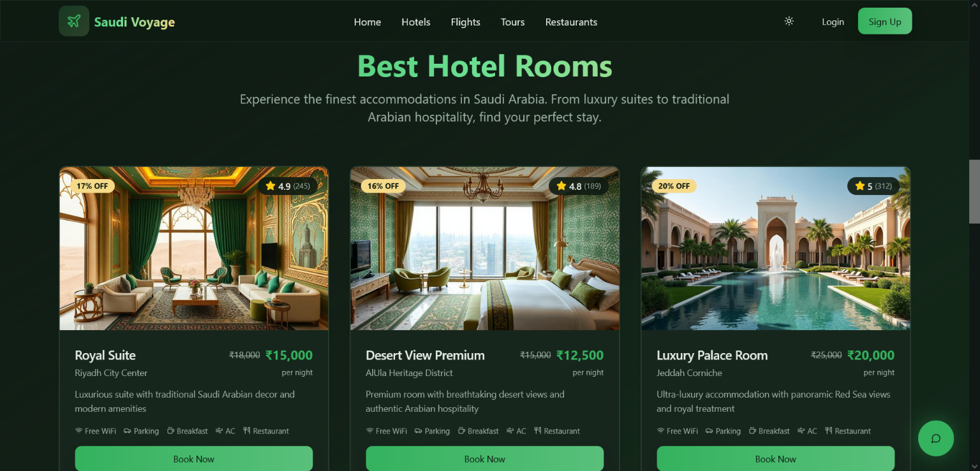Viewport: 980px width, 471px height.
Task: Open the Hotels navigation item
Action: coord(416,22)
